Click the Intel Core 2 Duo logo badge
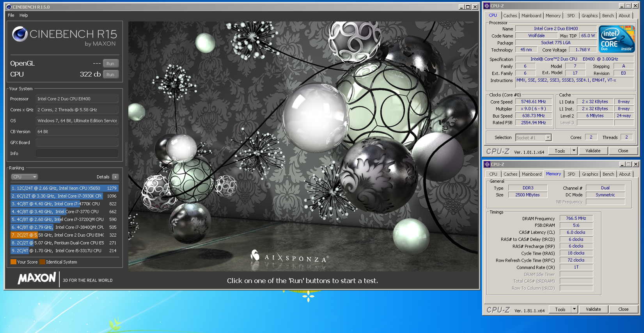The width and height of the screenshot is (644, 333). (617, 39)
